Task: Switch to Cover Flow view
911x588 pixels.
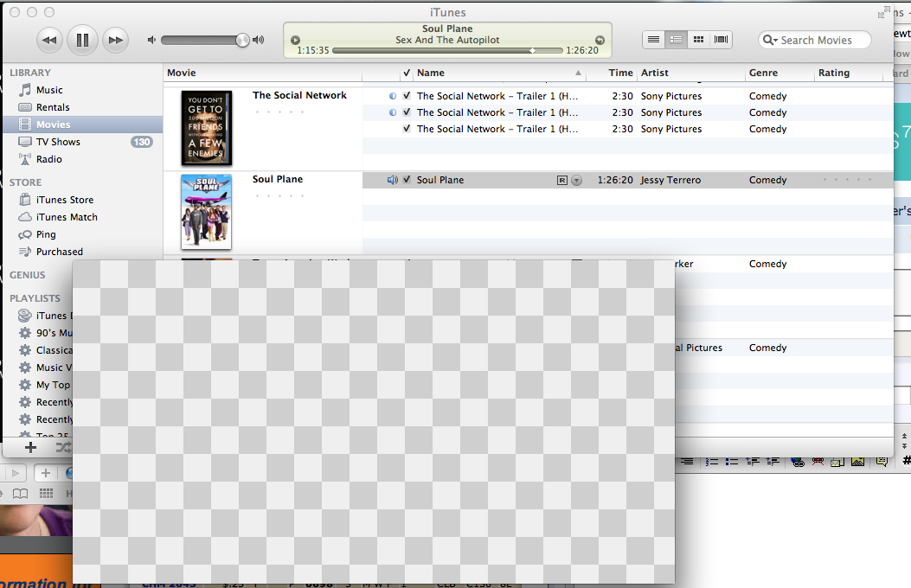Action: pyautogui.click(x=721, y=40)
